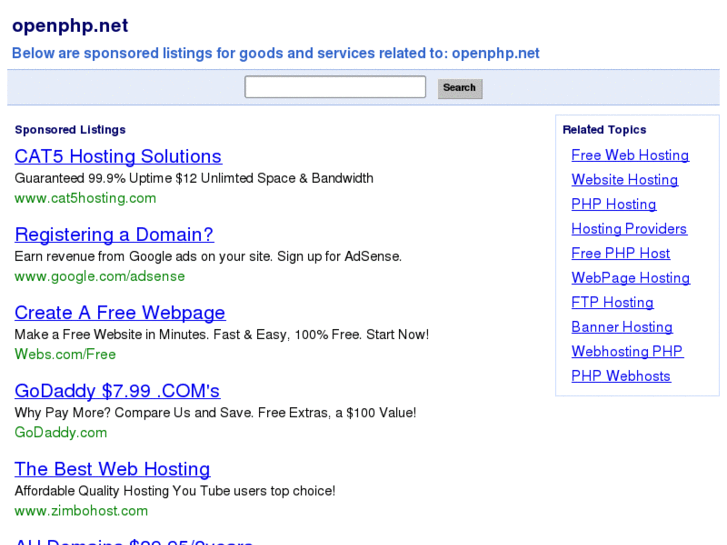The image size is (727, 545).
Task: Go to Banner Hosting related topic
Action: click(621, 327)
